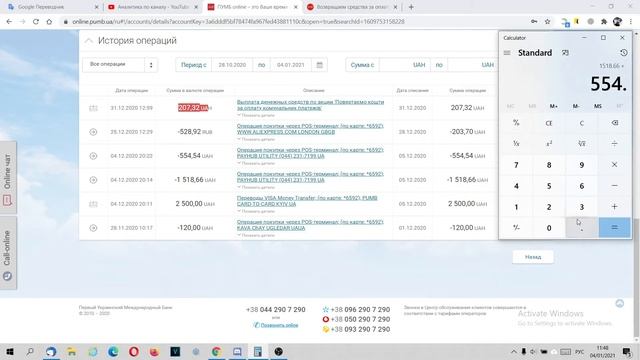The image size is (640, 360).
Task: Click the M+ memory key
Action: click(554, 106)
